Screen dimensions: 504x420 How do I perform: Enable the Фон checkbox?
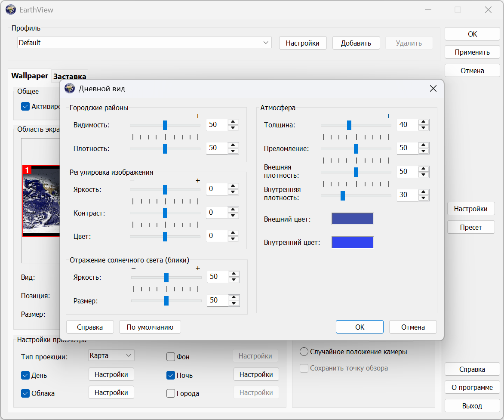coord(171,357)
